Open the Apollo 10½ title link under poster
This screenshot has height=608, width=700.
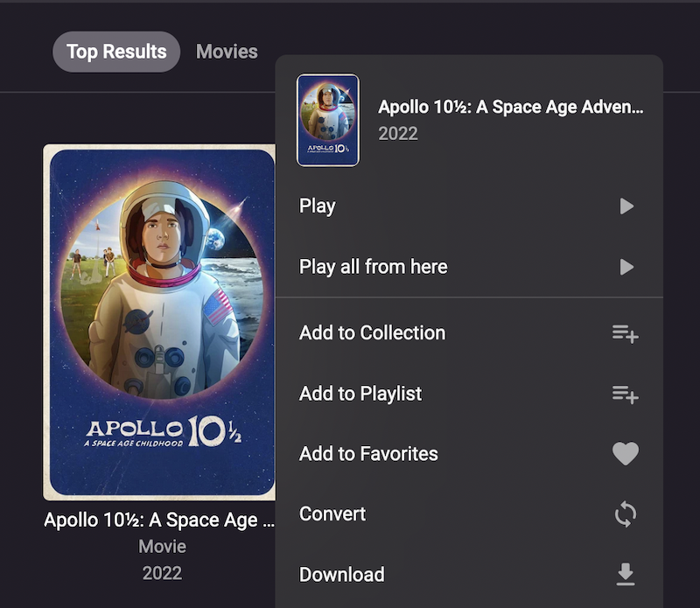[158, 521]
